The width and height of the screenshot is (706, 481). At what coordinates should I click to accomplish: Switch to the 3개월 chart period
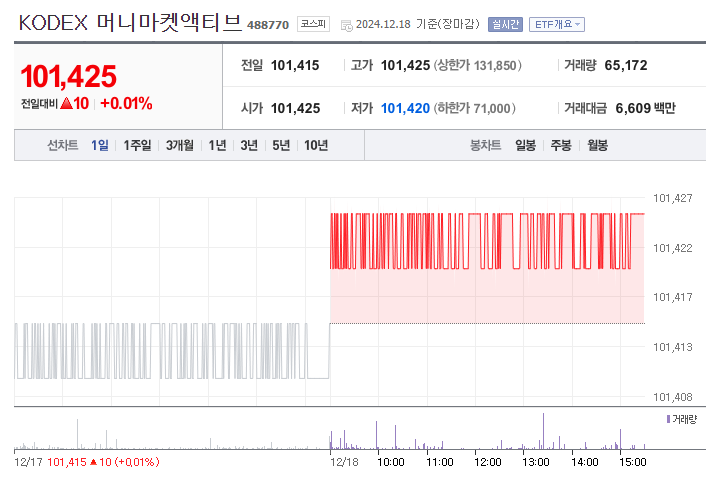pyautogui.click(x=180, y=145)
